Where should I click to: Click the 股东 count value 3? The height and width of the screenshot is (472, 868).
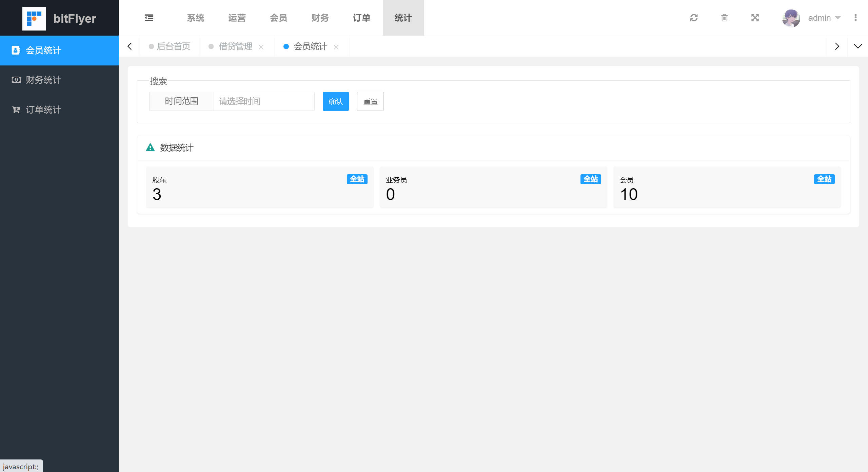(157, 194)
